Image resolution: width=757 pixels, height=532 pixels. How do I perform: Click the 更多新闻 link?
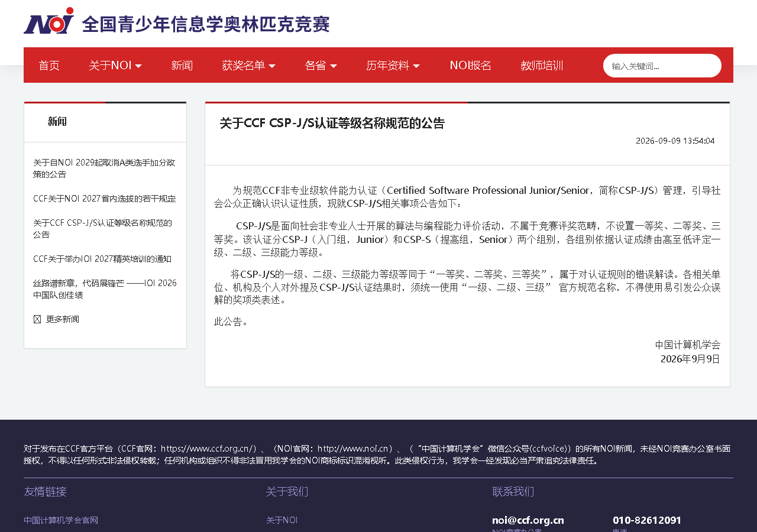click(x=63, y=319)
